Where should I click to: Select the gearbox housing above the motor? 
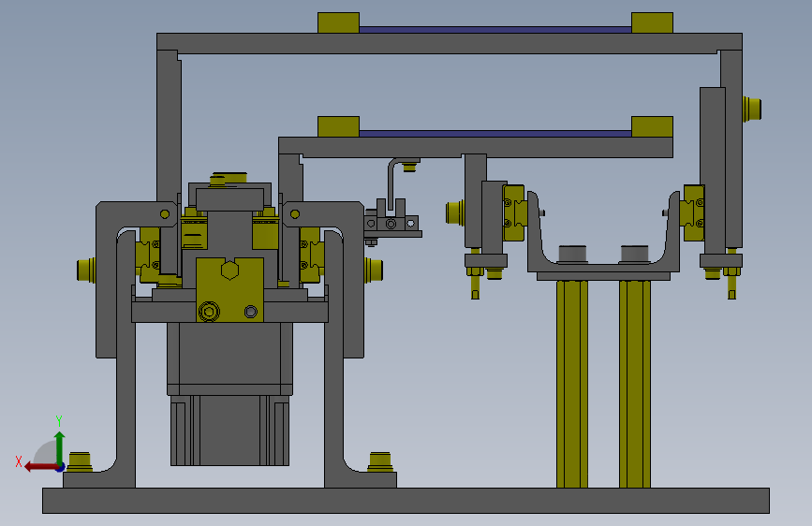click(230, 358)
